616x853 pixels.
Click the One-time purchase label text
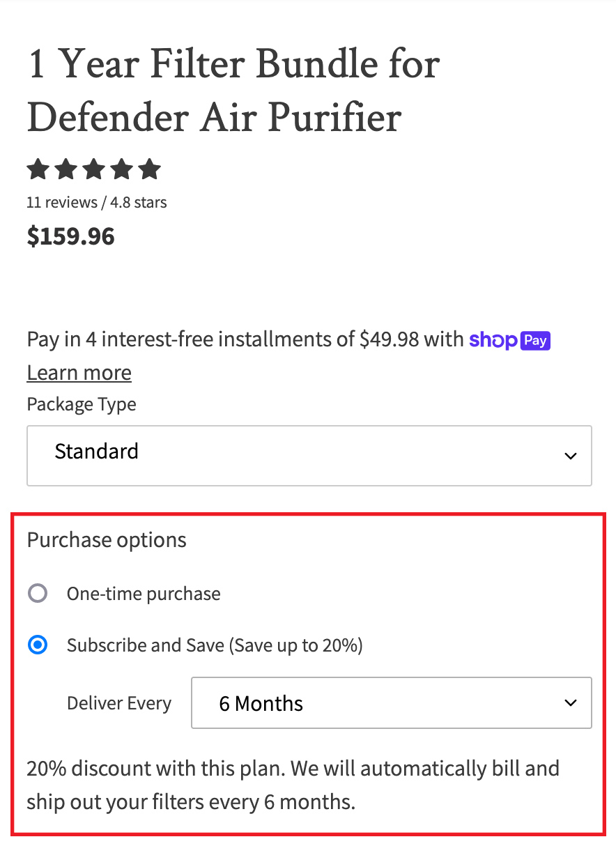(144, 594)
